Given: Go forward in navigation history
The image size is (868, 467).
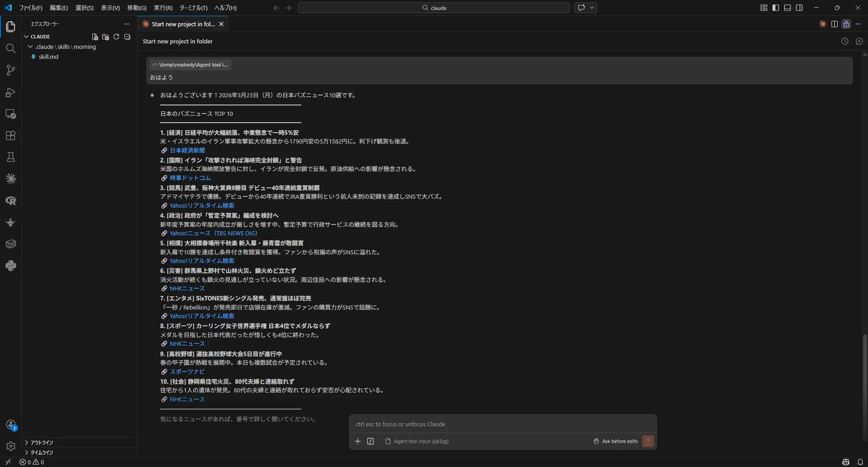Looking at the screenshot, I should (x=288, y=8).
